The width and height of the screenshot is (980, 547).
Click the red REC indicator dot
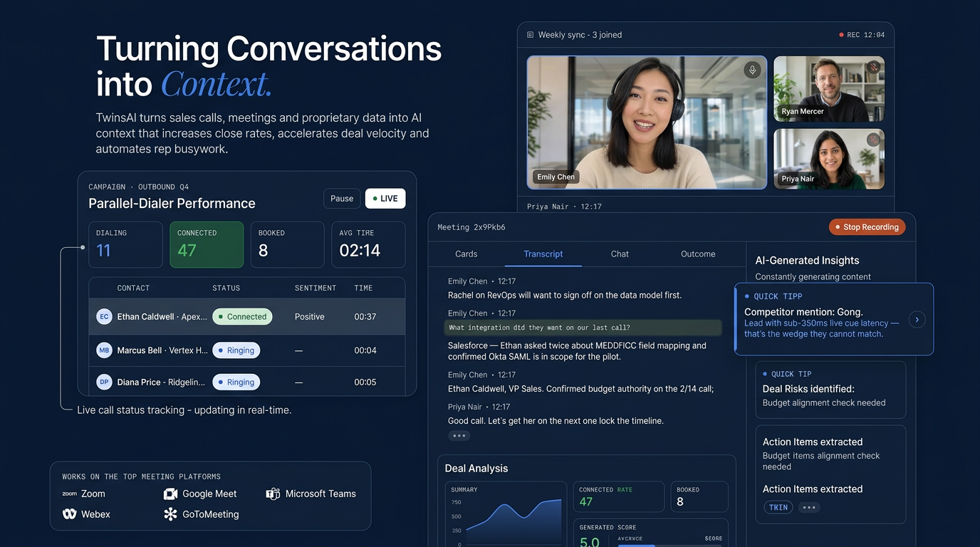842,35
